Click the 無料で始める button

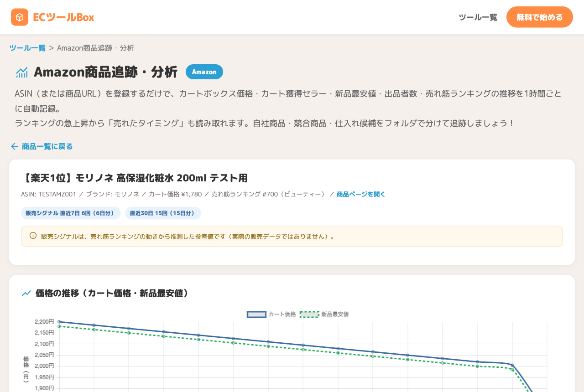pos(540,17)
